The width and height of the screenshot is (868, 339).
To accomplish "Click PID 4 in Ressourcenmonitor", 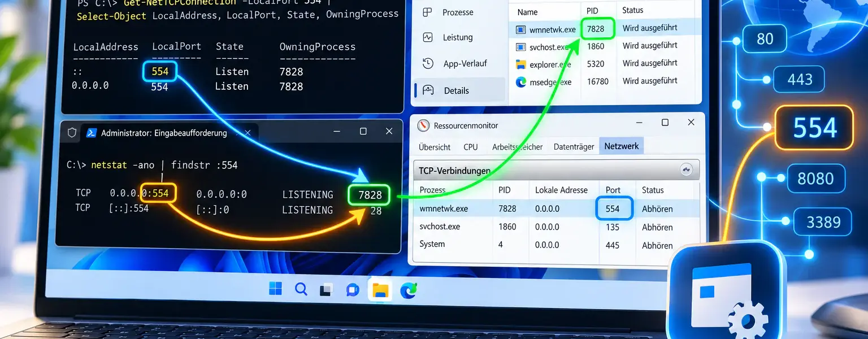I will [501, 245].
